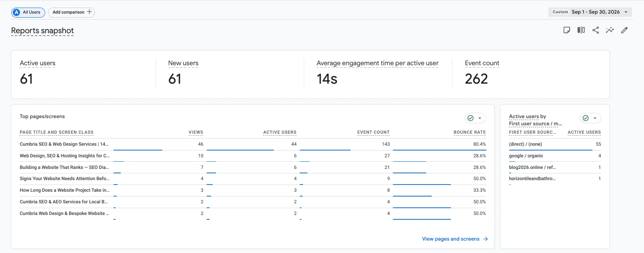644x253 pixels.
Task: Open Active users by source card dropdown arrow
Action: tap(595, 118)
